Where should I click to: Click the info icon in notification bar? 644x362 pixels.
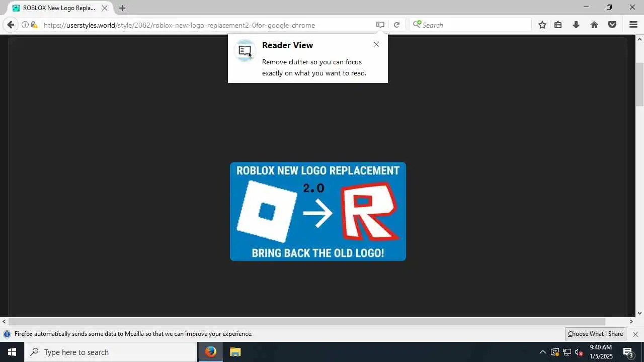(7, 334)
